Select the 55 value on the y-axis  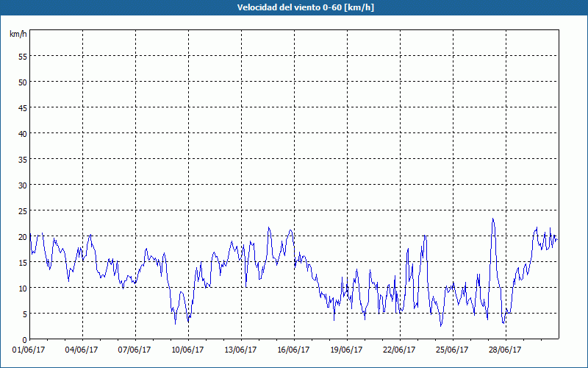pyautogui.click(x=23, y=57)
